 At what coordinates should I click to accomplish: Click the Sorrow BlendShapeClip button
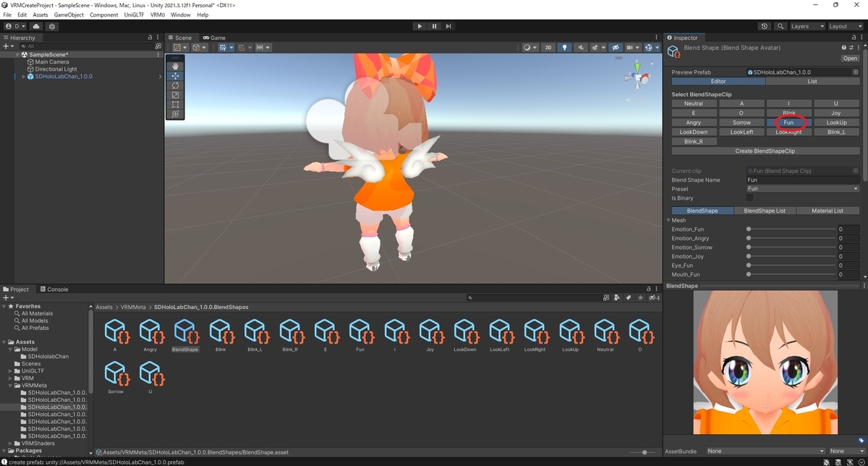tap(741, 122)
